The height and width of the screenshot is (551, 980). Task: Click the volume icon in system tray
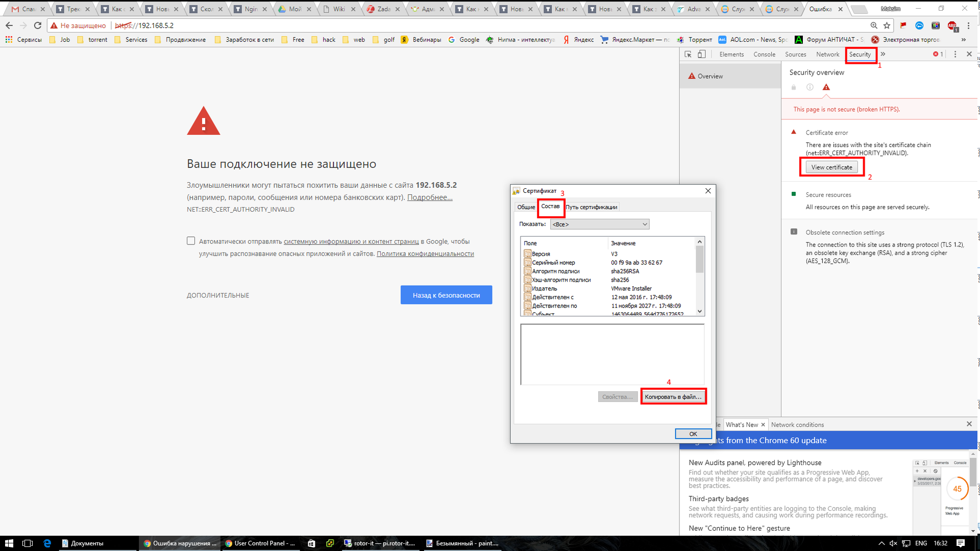pyautogui.click(x=893, y=543)
